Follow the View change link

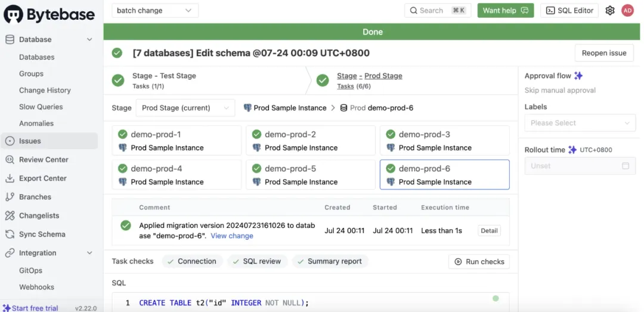coord(232,236)
